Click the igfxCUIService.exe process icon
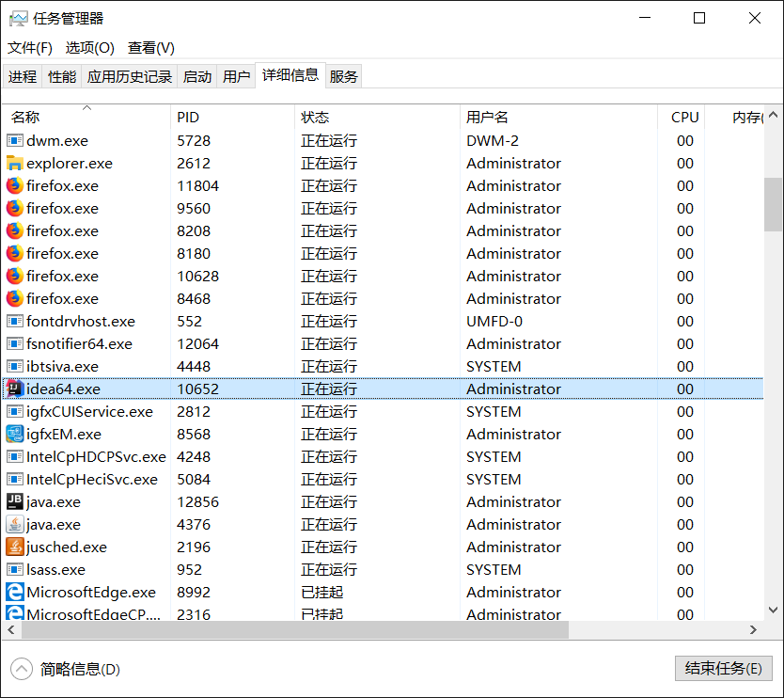784x698 pixels. tap(14, 411)
